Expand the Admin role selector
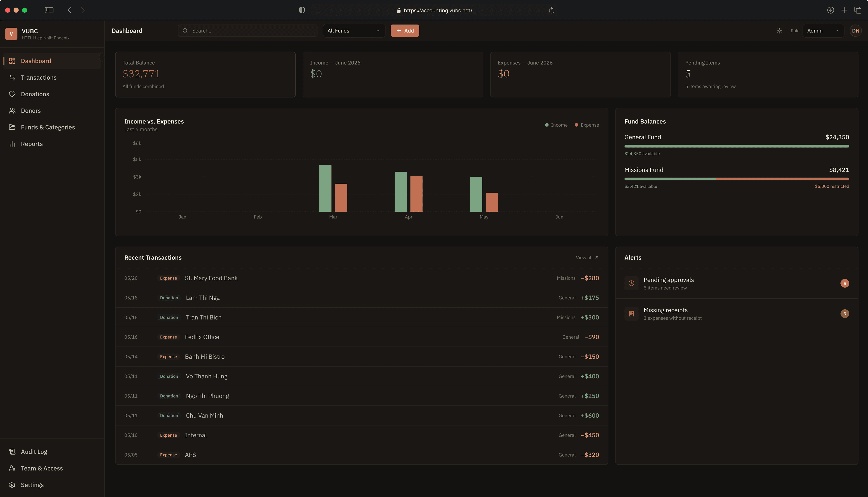868x497 pixels. click(x=823, y=31)
